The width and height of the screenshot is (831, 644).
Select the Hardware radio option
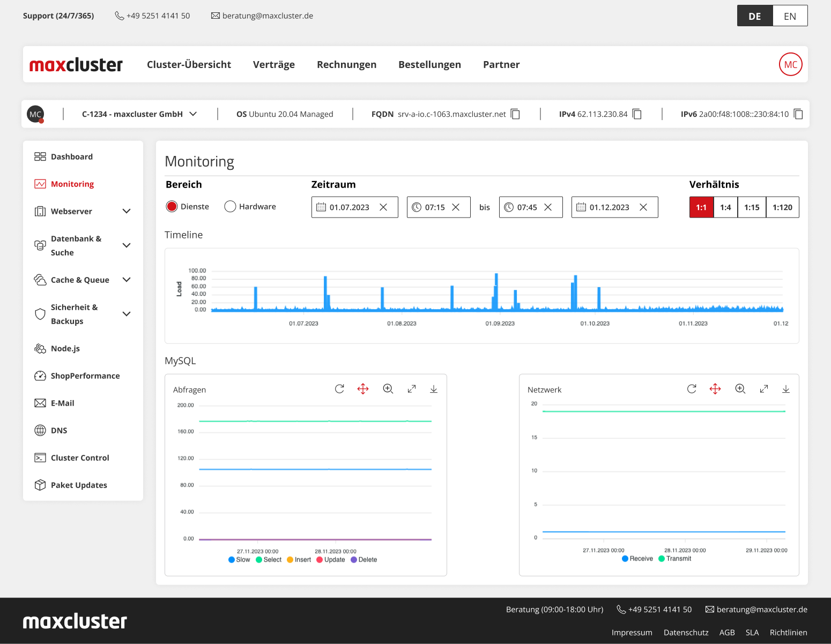pos(230,207)
